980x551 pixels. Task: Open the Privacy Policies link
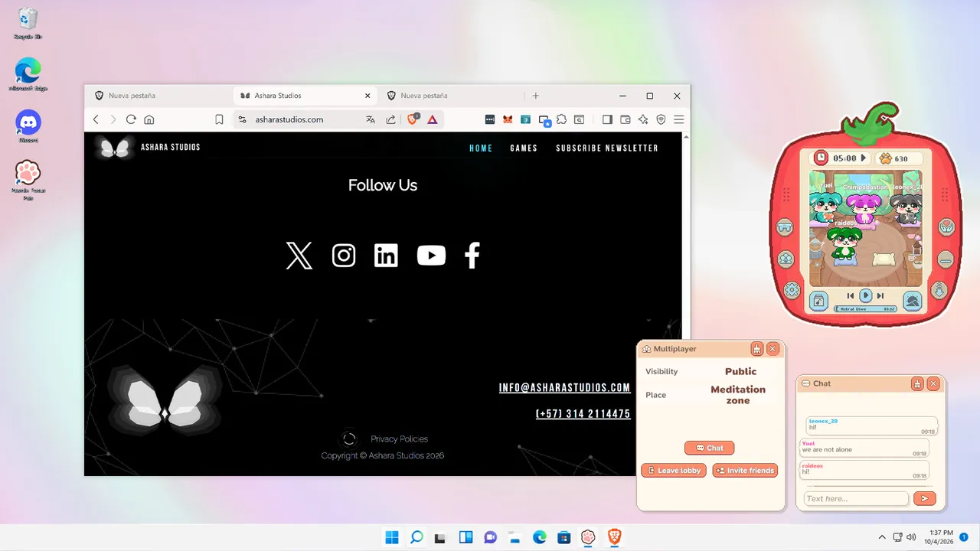click(400, 439)
